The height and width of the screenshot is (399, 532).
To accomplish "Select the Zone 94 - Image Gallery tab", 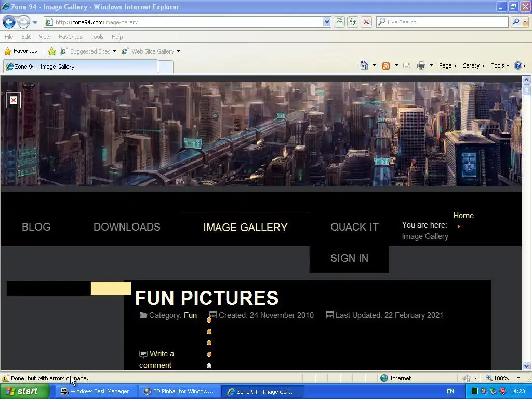I will point(81,66).
